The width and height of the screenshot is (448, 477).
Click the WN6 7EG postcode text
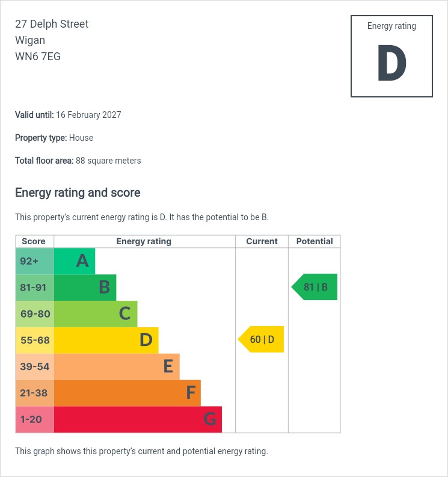[38, 57]
